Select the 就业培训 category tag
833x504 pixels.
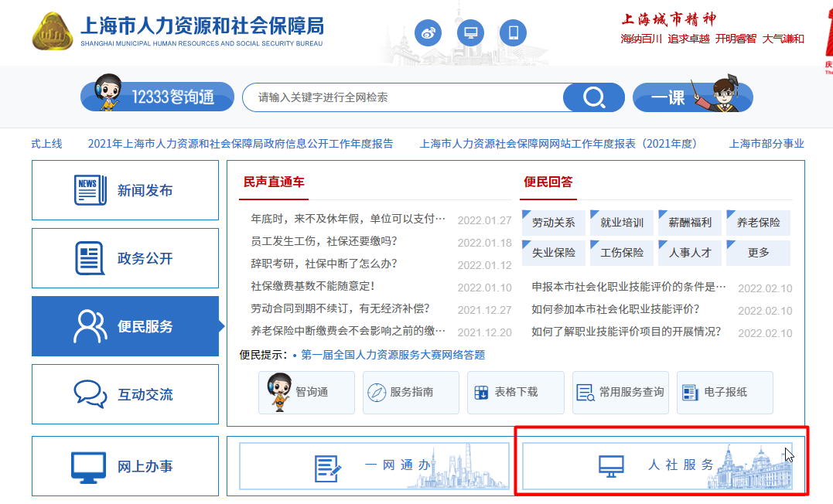point(622,223)
